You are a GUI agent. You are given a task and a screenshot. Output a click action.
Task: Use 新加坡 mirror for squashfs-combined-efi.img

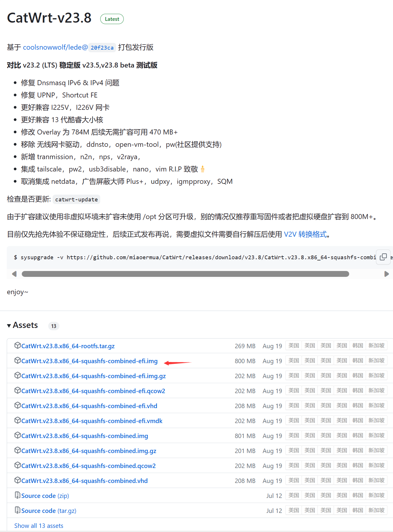click(x=376, y=361)
